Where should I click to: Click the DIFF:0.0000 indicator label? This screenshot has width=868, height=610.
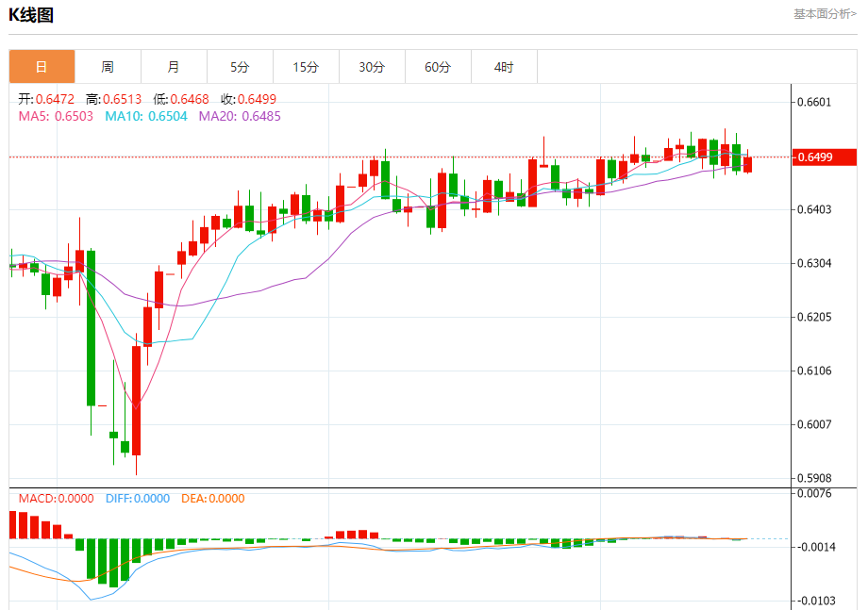coord(138,499)
